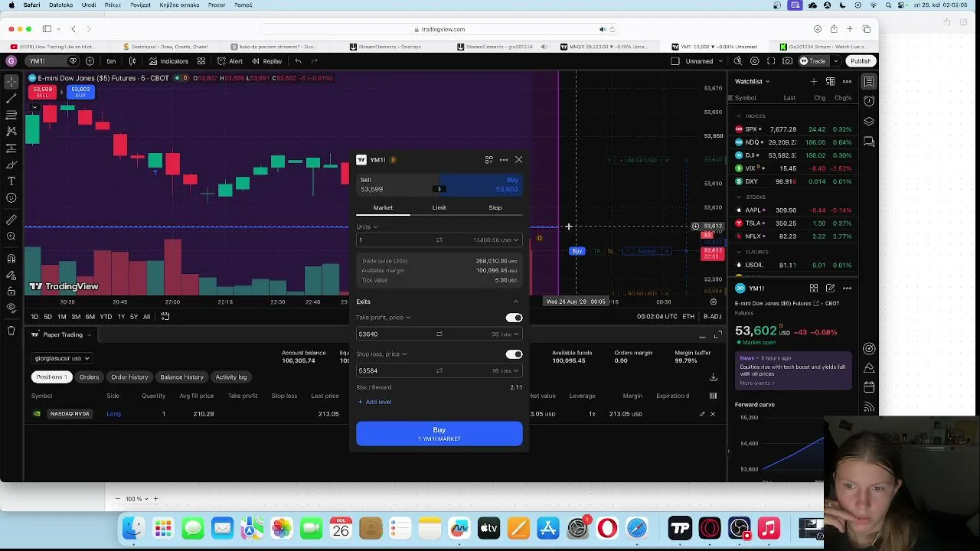The image size is (980, 551).
Task: Open the Datoteka menu in menu bar
Action: [x=60, y=5]
